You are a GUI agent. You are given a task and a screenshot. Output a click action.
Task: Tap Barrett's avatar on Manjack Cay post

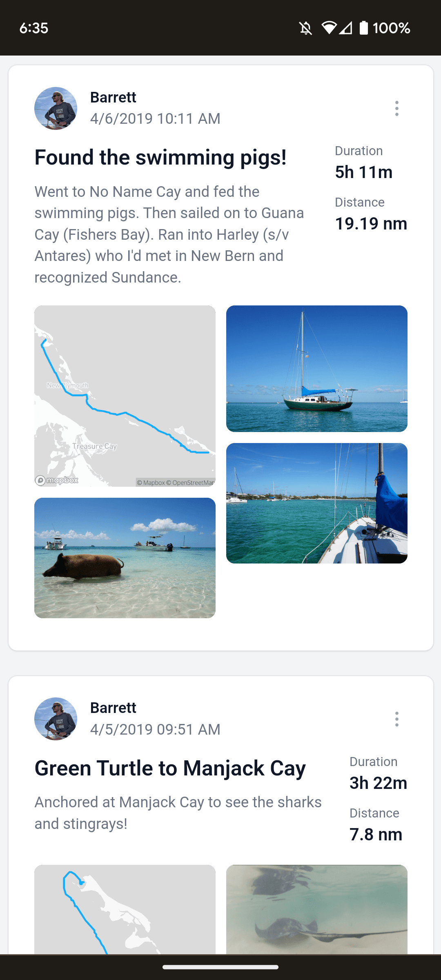point(56,719)
